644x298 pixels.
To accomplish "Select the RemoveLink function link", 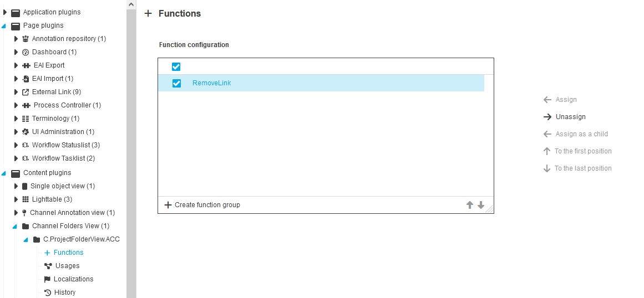I will [x=211, y=83].
